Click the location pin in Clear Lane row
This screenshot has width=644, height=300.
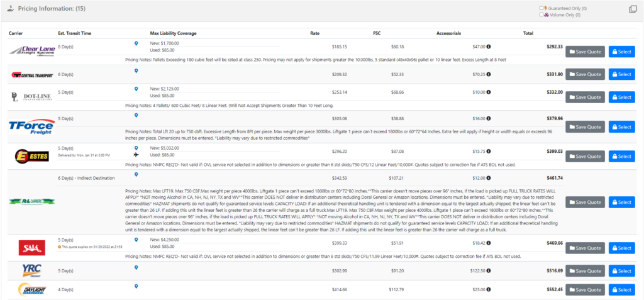136,43
